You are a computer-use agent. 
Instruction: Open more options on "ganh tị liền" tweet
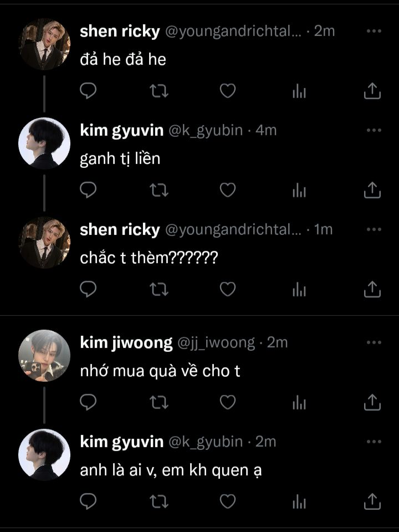point(374,130)
